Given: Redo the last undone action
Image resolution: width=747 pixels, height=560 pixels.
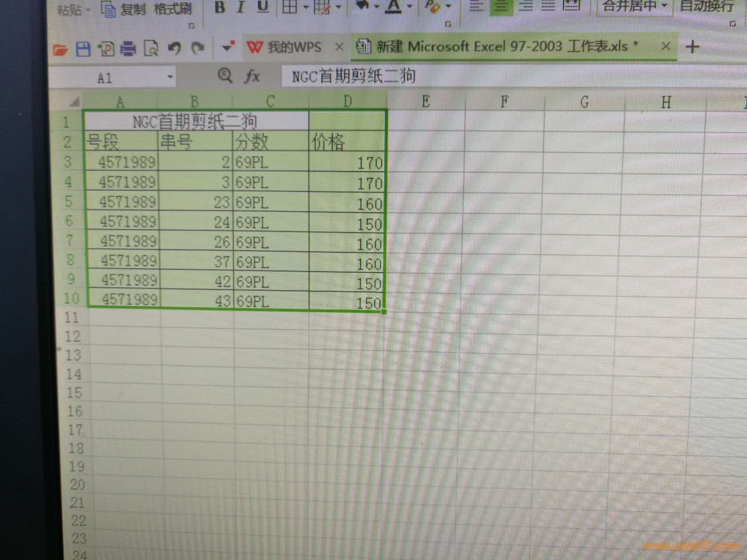Looking at the screenshot, I should click(x=198, y=49).
